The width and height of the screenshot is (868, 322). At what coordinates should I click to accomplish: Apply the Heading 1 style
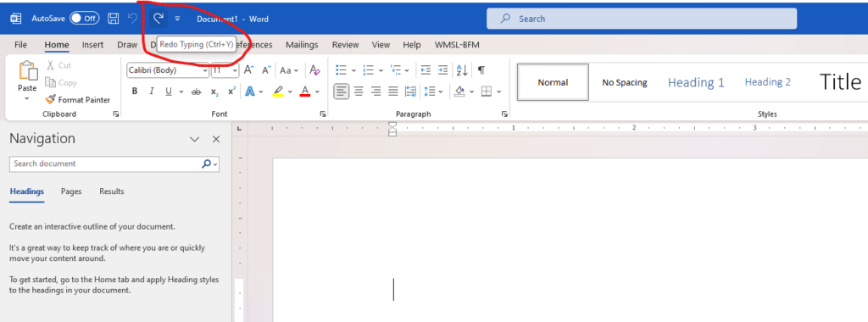tap(696, 82)
